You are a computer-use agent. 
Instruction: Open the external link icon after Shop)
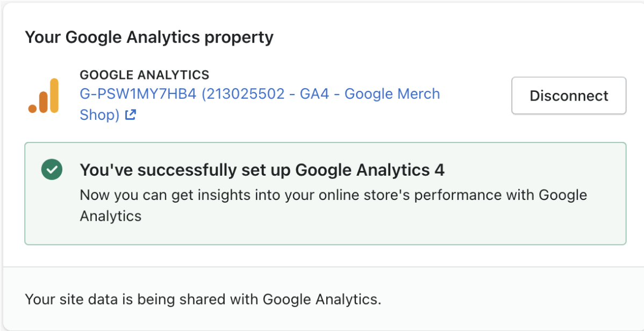click(x=130, y=115)
